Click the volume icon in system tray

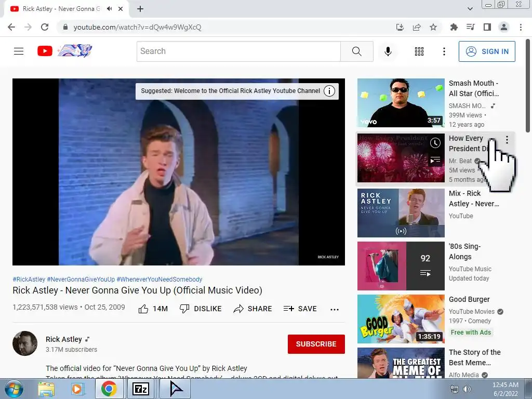click(467, 389)
